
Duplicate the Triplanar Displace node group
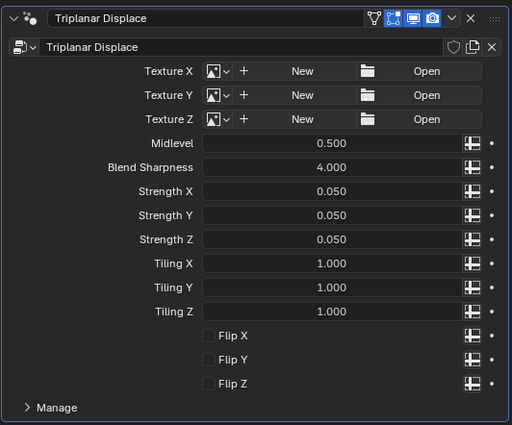point(472,47)
